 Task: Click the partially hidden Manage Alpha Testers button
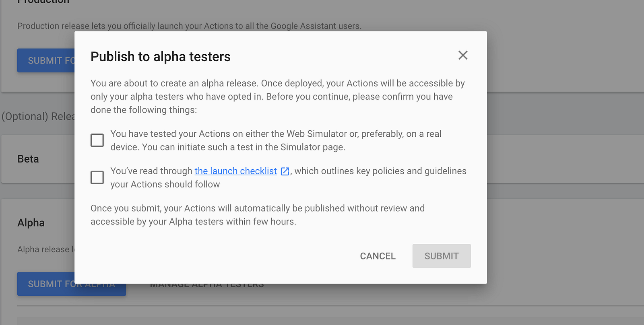click(207, 286)
